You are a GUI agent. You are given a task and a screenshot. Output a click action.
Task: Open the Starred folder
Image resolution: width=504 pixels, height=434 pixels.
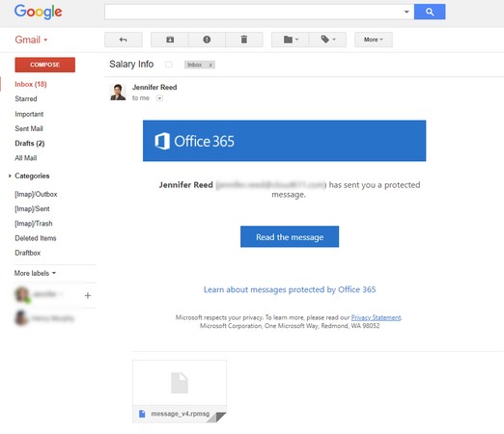click(x=26, y=98)
